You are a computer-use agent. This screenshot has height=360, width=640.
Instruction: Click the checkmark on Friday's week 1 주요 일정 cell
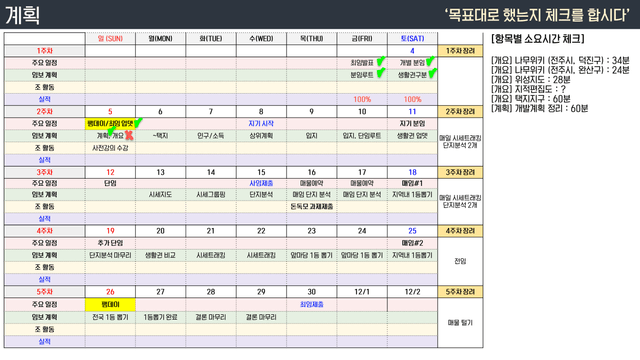pos(381,61)
